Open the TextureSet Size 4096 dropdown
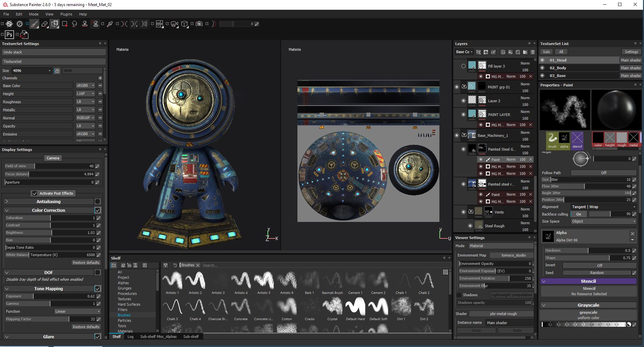The height and width of the screenshot is (347, 644). pos(32,71)
